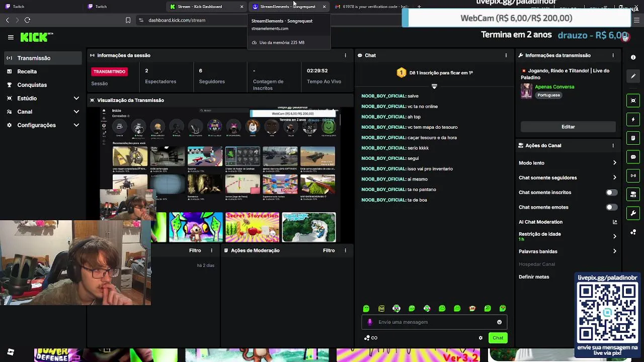This screenshot has width=644, height=362.
Task: Click the points infinity icon below chat input
Action: coord(371,338)
